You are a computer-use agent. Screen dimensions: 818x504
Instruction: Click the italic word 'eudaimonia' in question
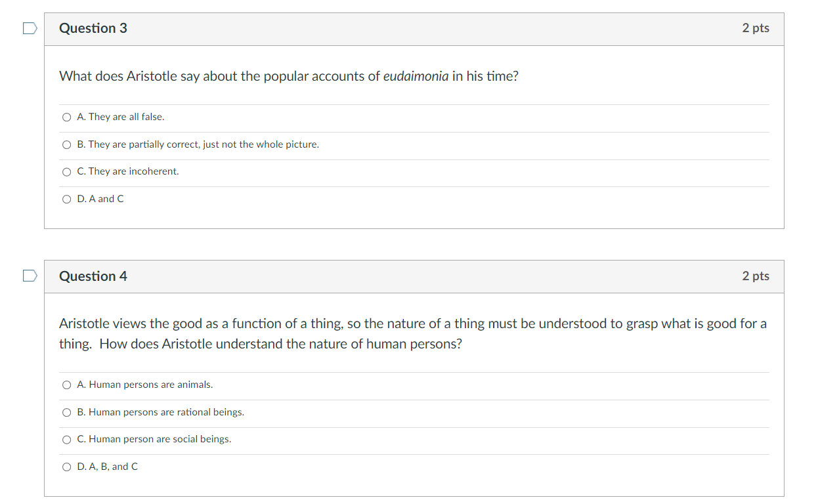(x=416, y=76)
